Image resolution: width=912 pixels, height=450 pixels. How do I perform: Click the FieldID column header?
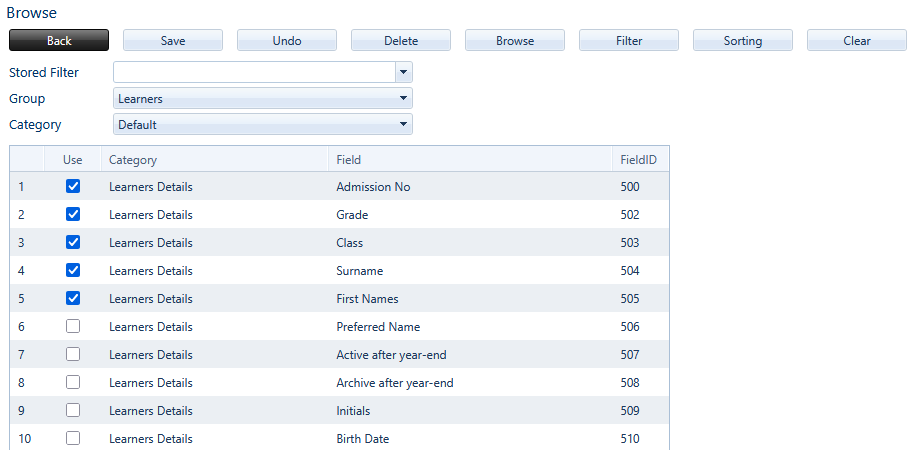point(640,159)
